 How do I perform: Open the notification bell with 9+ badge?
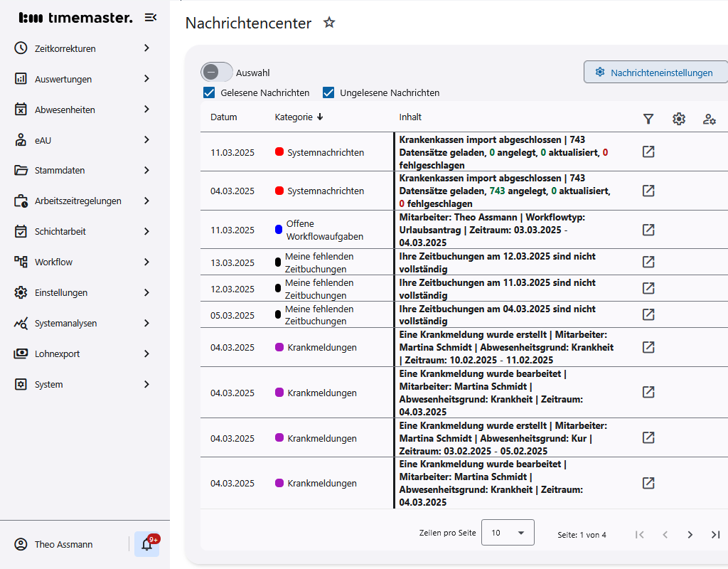click(146, 543)
